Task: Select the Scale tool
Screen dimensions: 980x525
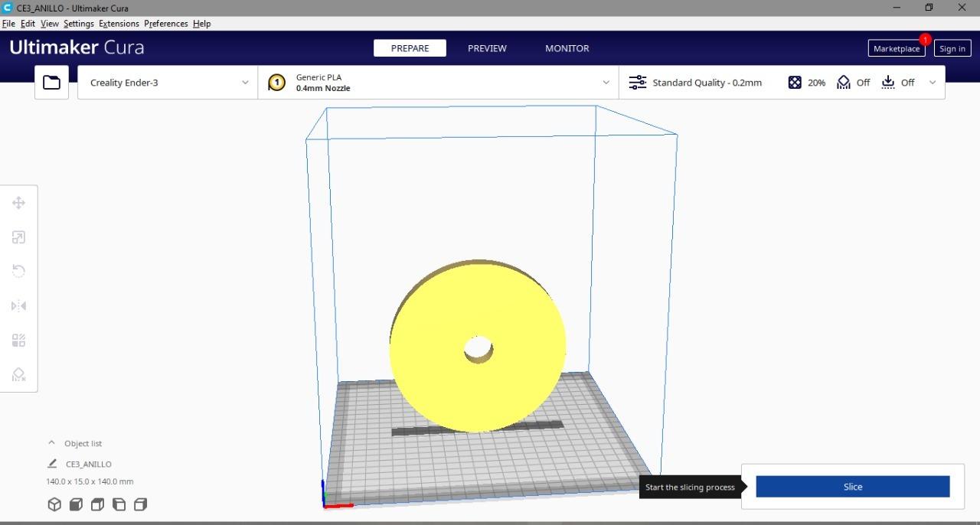Action: point(19,237)
